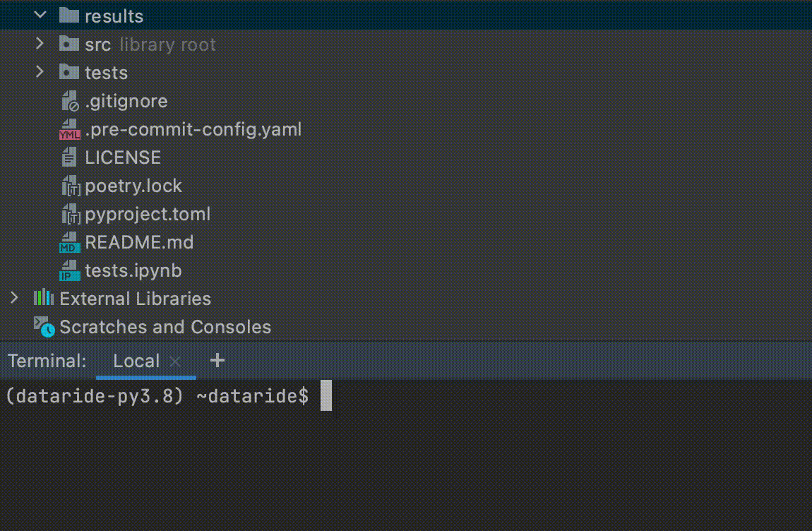The height and width of the screenshot is (531, 812).
Task: Click the TOML file icon next to pyproject.toml
Action: (68, 213)
